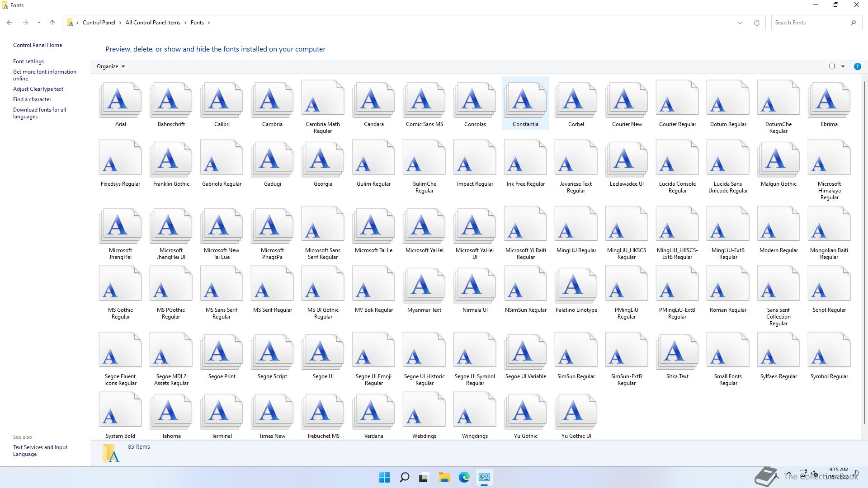The width and height of the screenshot is (868, 488).
Task: Expand the chevron after Control Panel breadcrumb
Action: point(120,23)
